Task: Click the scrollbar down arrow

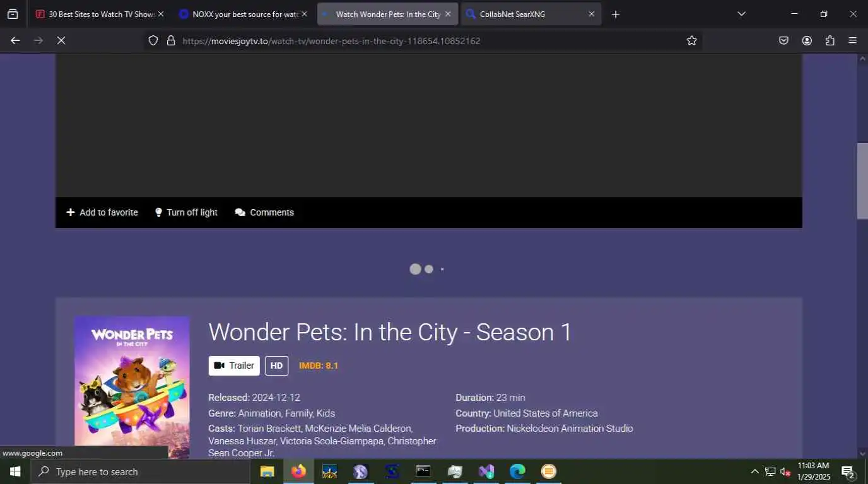Action: (862, 453)
